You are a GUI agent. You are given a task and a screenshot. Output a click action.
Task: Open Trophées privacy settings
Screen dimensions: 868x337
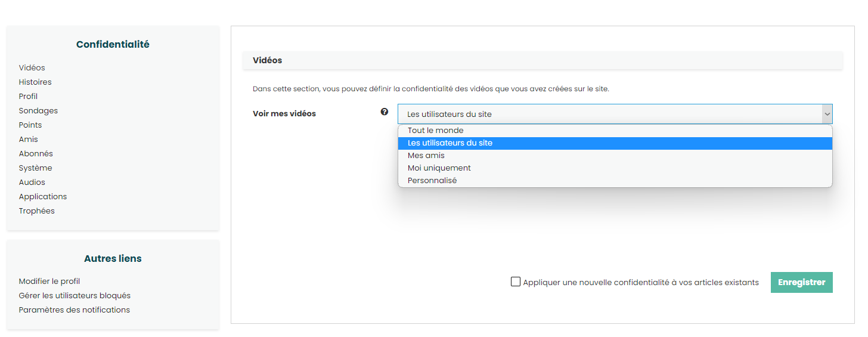[x=36, y=211]
